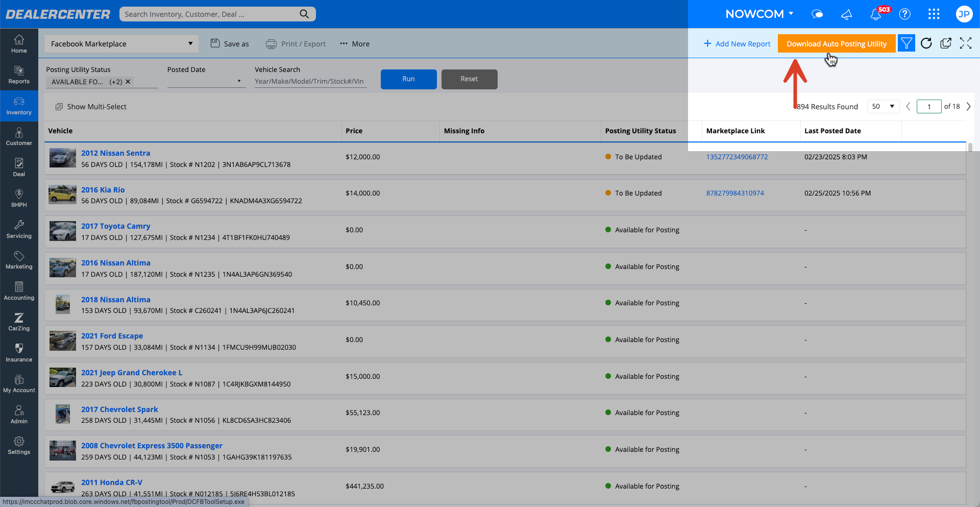Toggle Show Multi-Select
Screen dimensions: 980x507
pos(91,107)
